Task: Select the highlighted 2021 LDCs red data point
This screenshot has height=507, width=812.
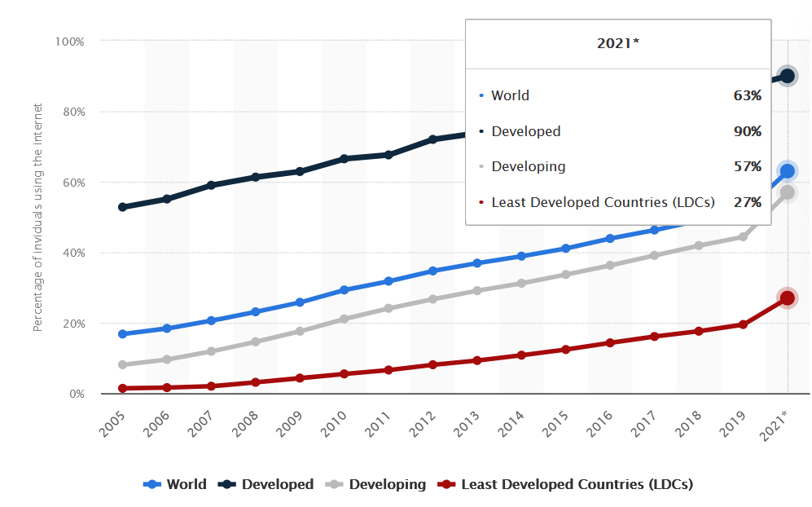Action: (x=788, y=298)
